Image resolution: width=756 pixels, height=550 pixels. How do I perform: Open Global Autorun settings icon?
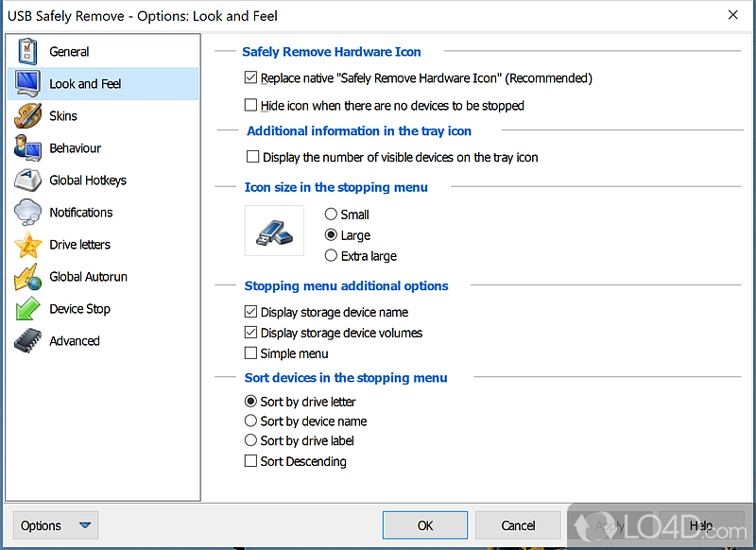point(29,276)
